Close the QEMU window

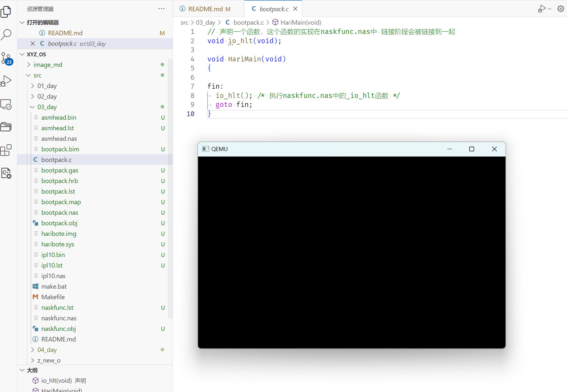[494, 149]
